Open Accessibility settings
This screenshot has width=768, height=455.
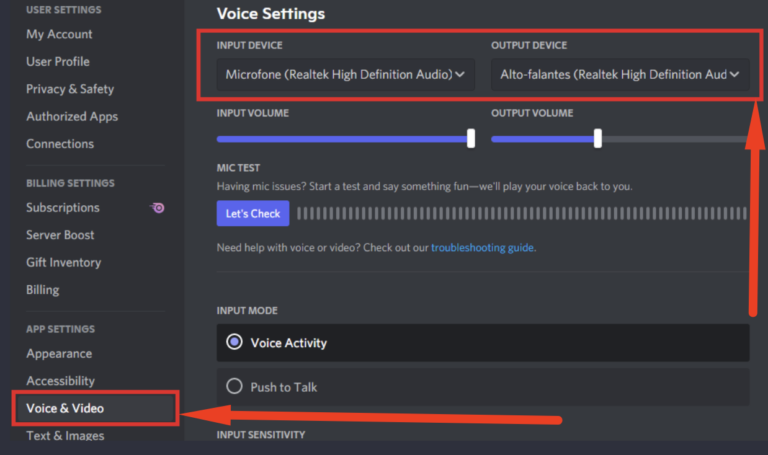click(60, 380)
